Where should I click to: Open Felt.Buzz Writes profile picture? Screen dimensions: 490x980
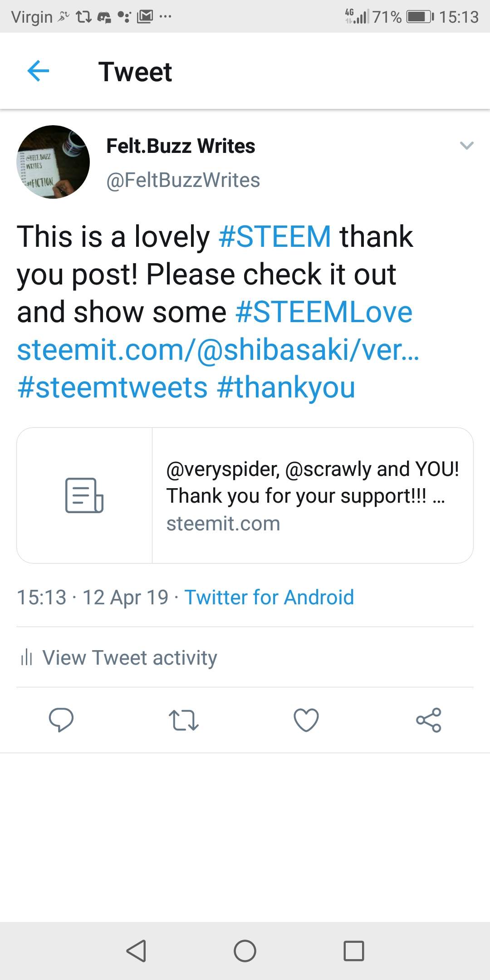pyautogui.click(x=53, y=162)
